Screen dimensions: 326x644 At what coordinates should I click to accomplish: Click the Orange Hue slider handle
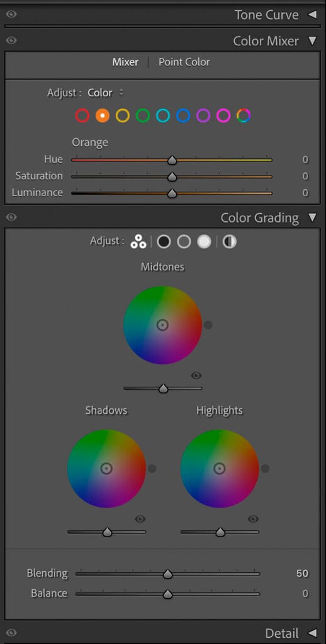tap(172, 160)
